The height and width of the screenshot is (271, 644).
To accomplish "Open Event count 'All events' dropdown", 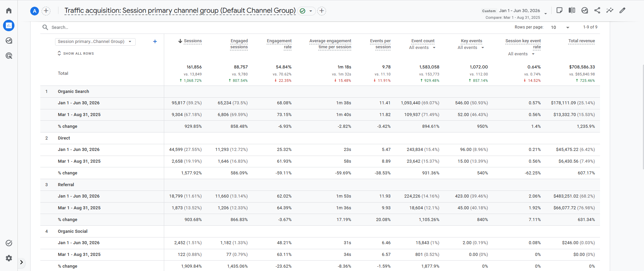I will (x=422, y=48).
